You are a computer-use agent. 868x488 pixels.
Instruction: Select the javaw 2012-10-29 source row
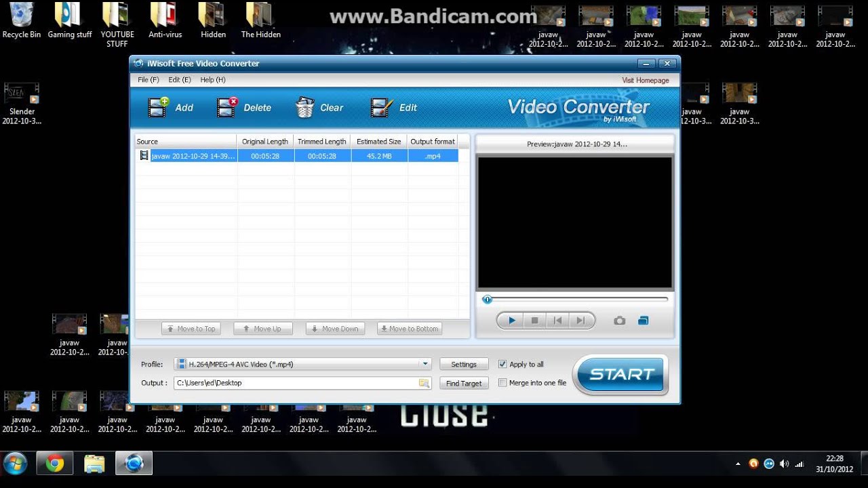[296, 156]
